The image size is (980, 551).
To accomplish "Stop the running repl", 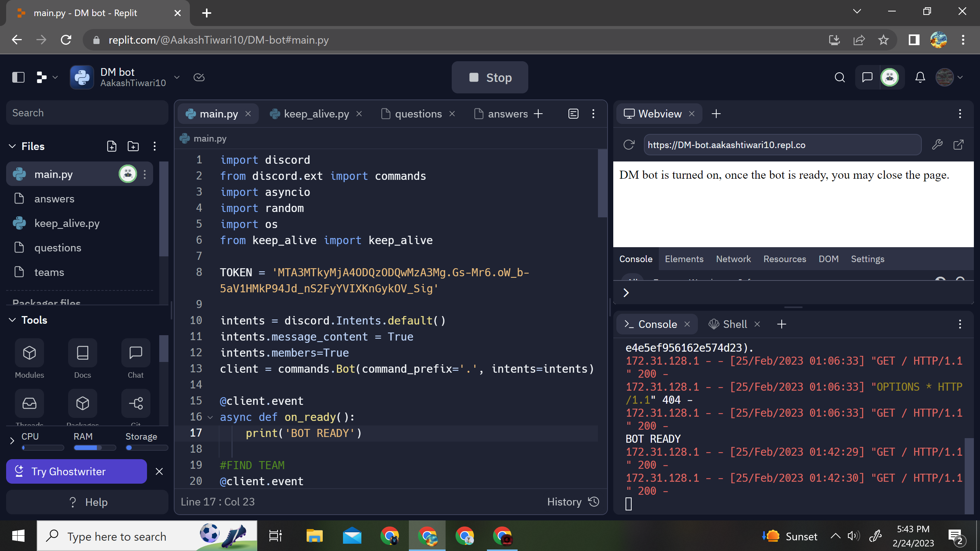I will (x=490, y=77).
